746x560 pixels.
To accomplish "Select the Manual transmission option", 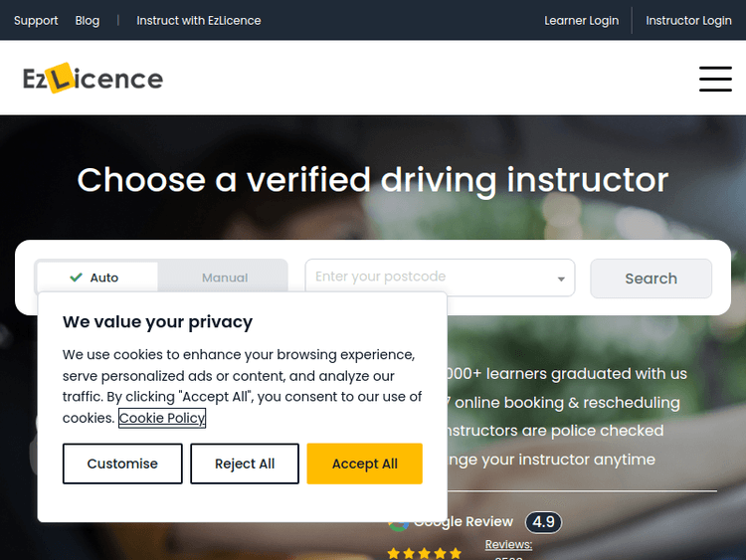I will pos(224,278).
